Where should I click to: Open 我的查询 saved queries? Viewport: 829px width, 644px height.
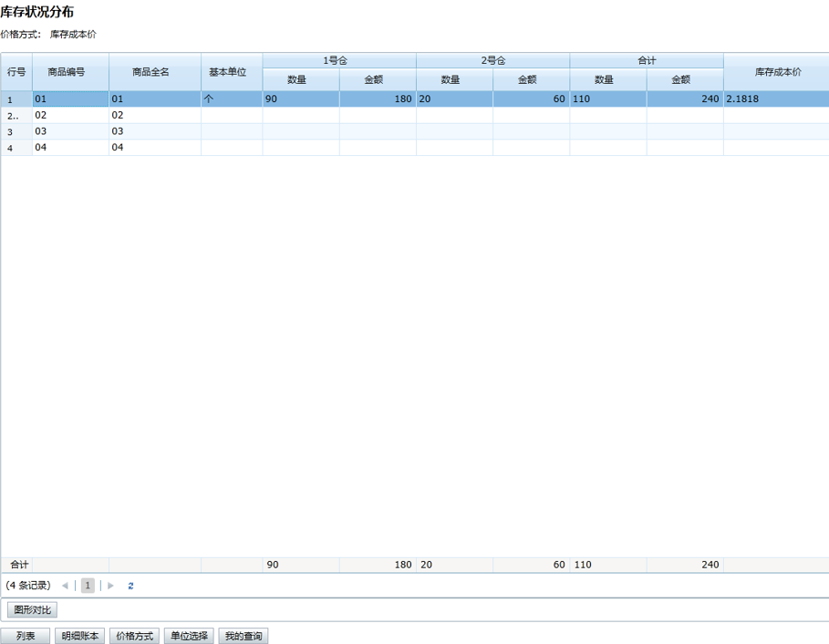click(x=244, y=636)
